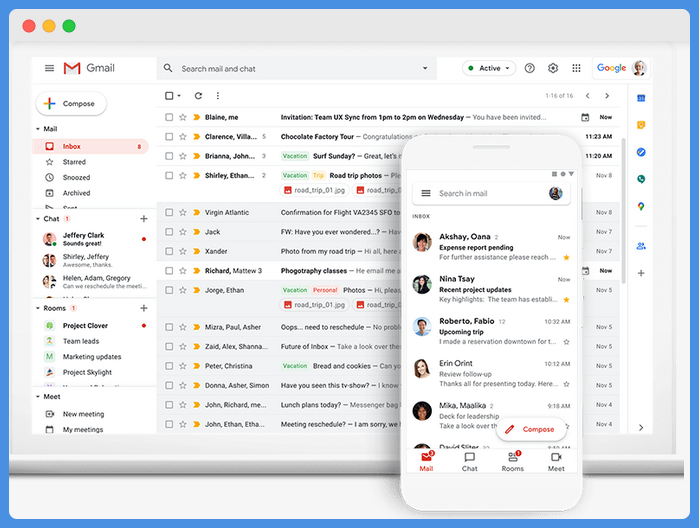Select the Clarence, Villa email checkbox

169,136
